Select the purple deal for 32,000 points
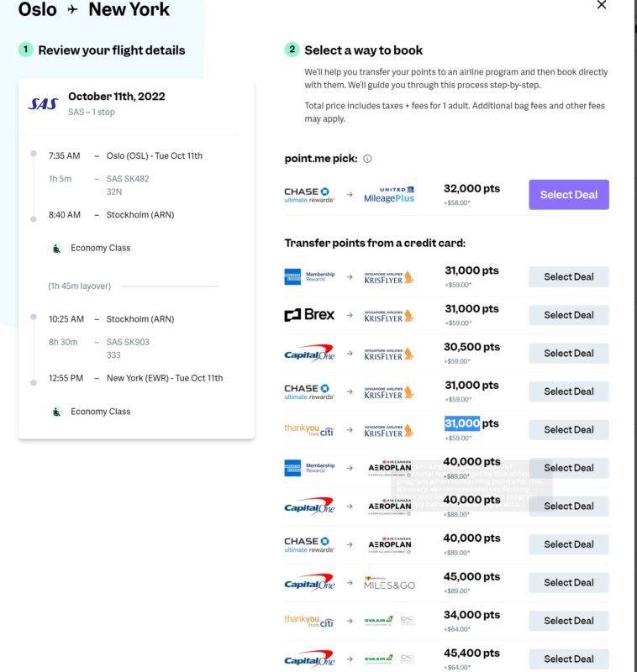Viewport: 637px width, 672px height. coord(568,194)
